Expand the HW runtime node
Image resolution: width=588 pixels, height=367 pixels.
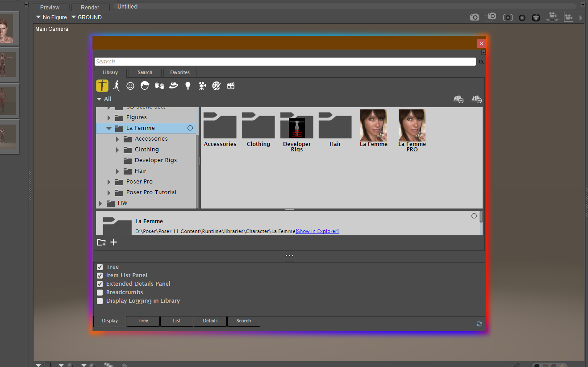coord(100,203)
